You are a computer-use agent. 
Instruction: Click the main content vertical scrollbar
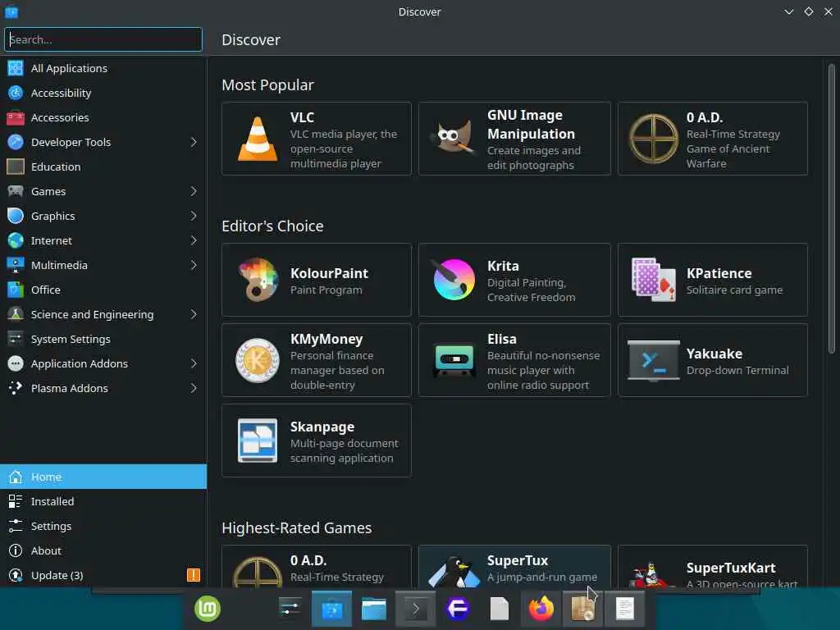click(x=832, y=209)
